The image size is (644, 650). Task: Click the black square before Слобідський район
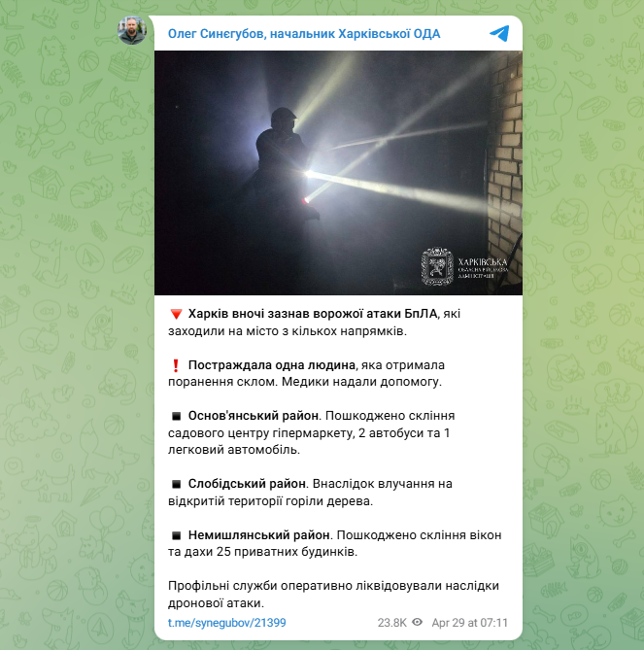point(177,484)
